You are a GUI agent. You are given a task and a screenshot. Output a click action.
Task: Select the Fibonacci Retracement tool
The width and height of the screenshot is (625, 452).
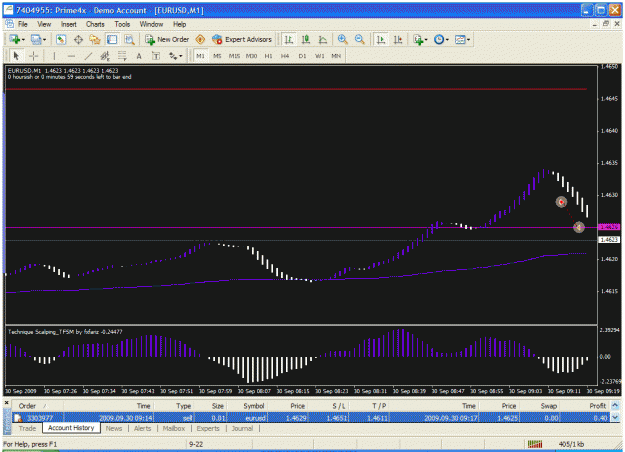[122, 56]
